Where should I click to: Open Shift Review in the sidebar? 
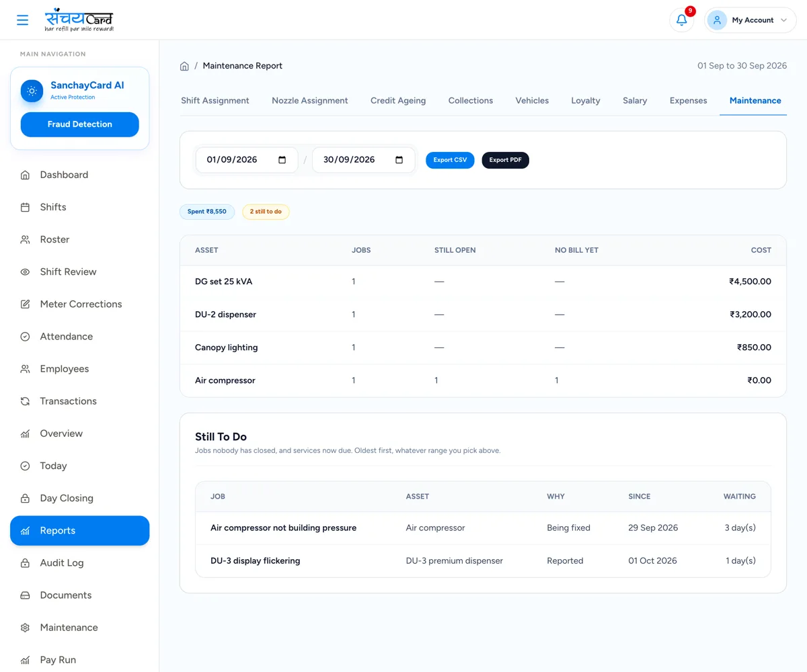pos(80,272)
